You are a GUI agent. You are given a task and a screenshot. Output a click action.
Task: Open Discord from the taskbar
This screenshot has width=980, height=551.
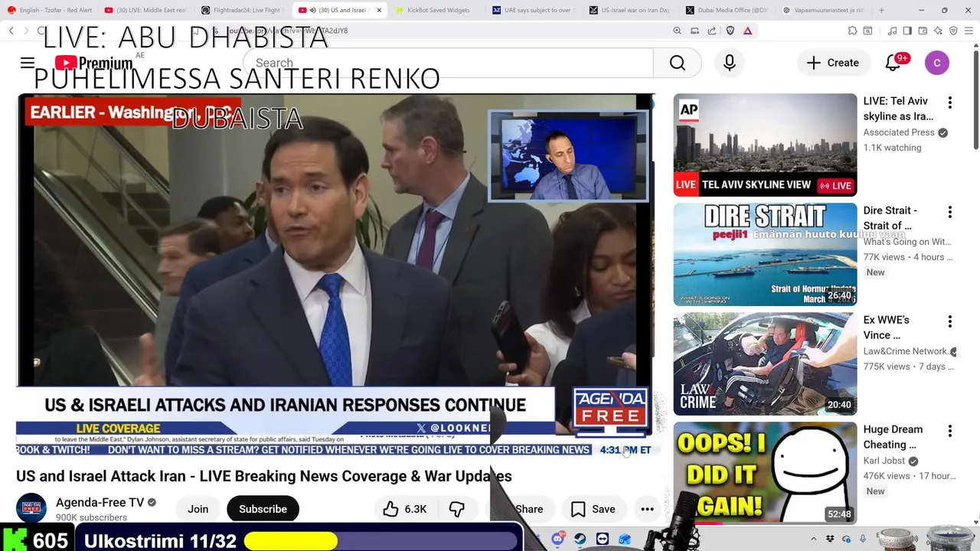[x=557, y=540]
